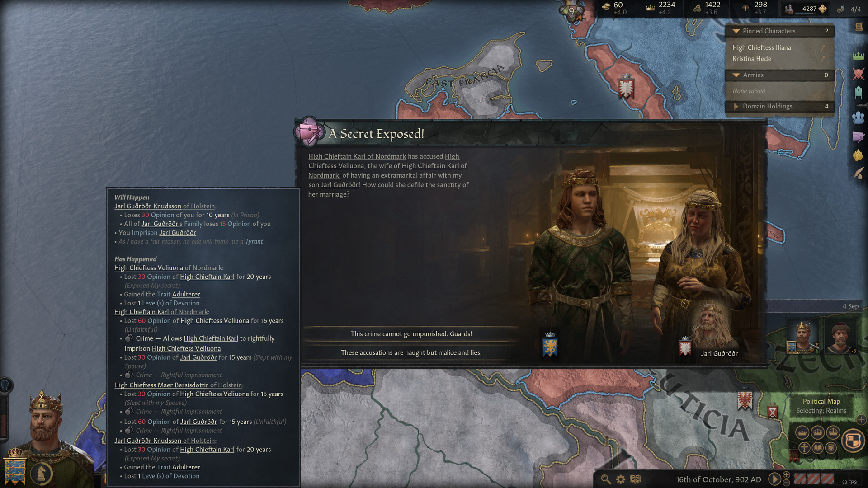Select the faith map mode cross icon

pyautogui.click(x=804, y=448)
